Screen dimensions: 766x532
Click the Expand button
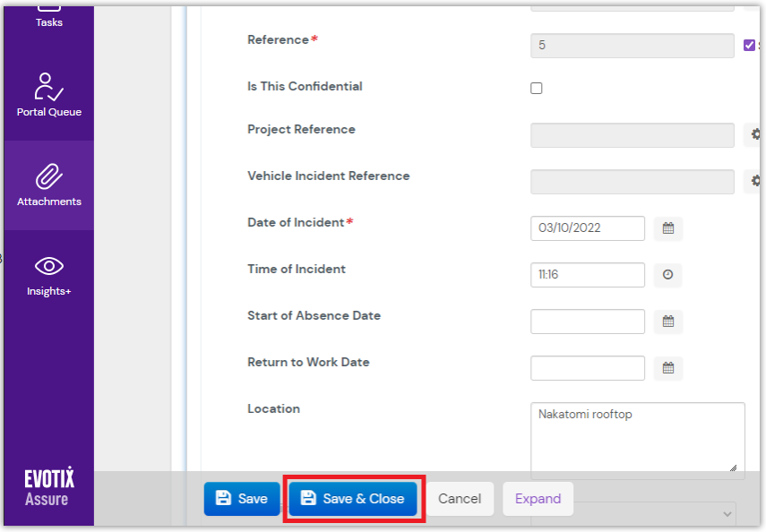point(538,499)
